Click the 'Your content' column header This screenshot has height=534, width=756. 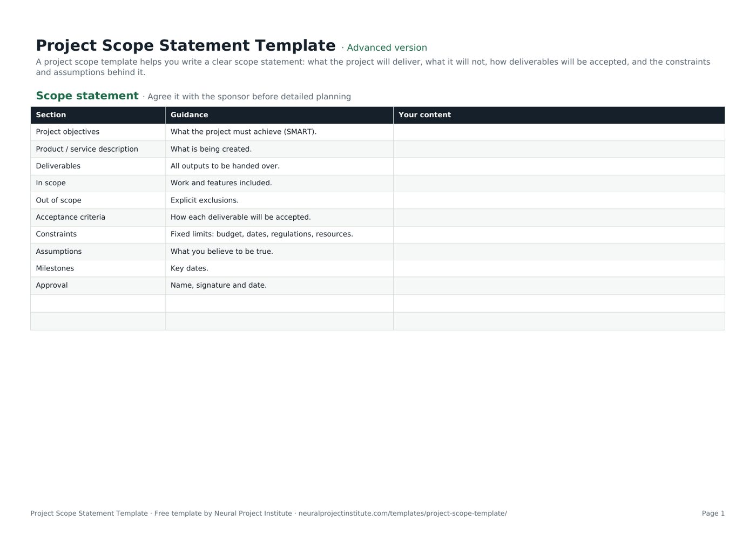coord(559,115)
